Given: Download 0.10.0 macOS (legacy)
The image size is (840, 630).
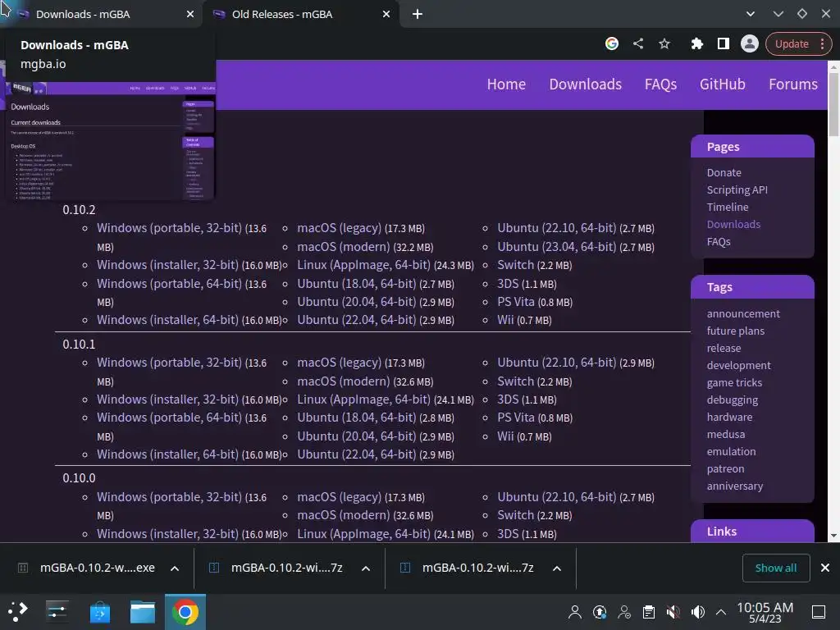Looking at the screenshot, I should coord(339,497).
